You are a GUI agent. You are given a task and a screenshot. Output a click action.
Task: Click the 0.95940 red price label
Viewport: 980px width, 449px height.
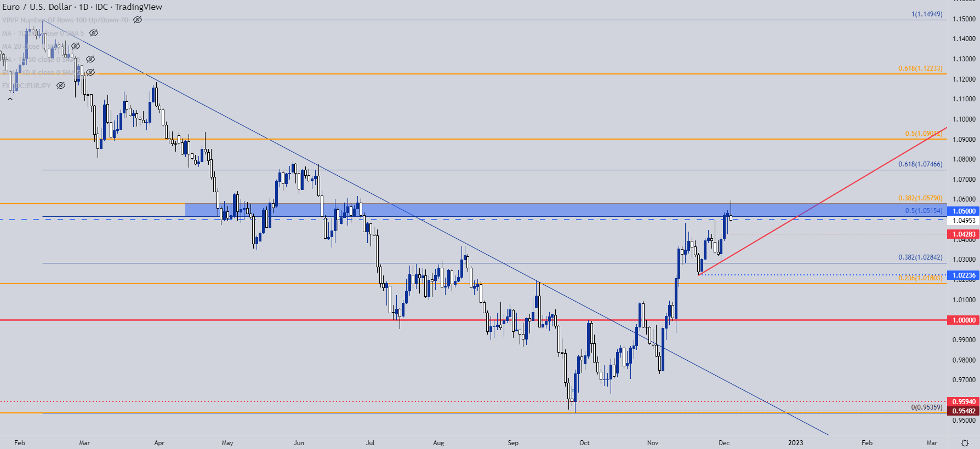(964, 401)
